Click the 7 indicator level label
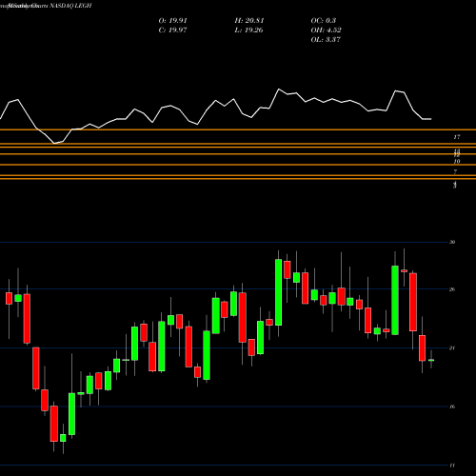 455,172
